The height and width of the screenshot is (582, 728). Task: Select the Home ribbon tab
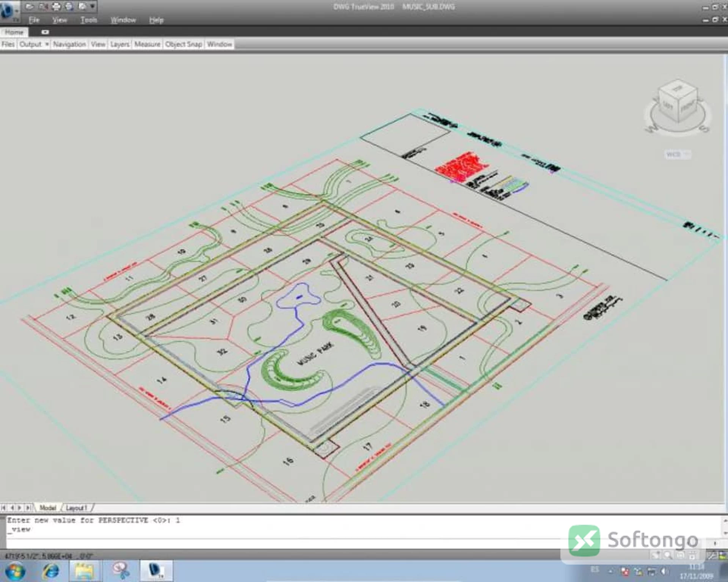14,32
